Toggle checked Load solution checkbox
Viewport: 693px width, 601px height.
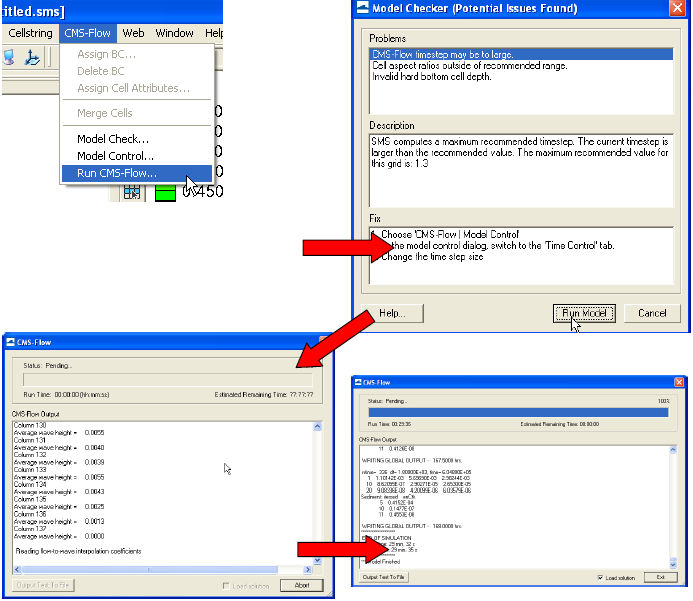[x=600, y=578]
